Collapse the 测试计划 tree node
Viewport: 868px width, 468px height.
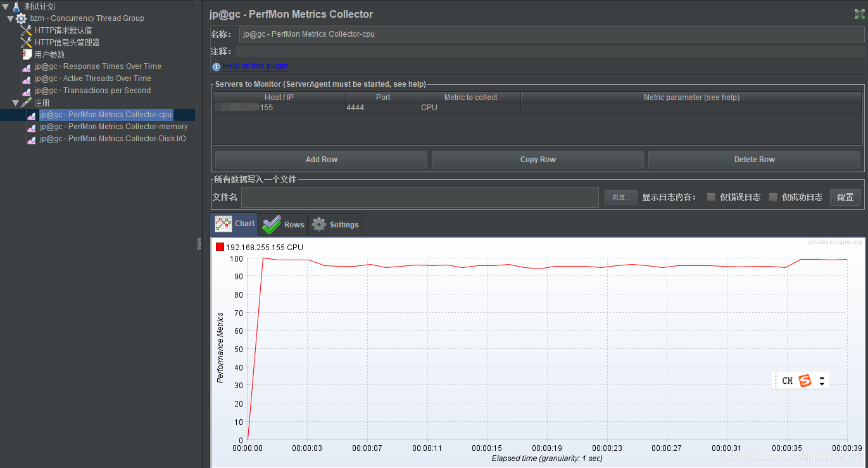[x=5, y=6]
